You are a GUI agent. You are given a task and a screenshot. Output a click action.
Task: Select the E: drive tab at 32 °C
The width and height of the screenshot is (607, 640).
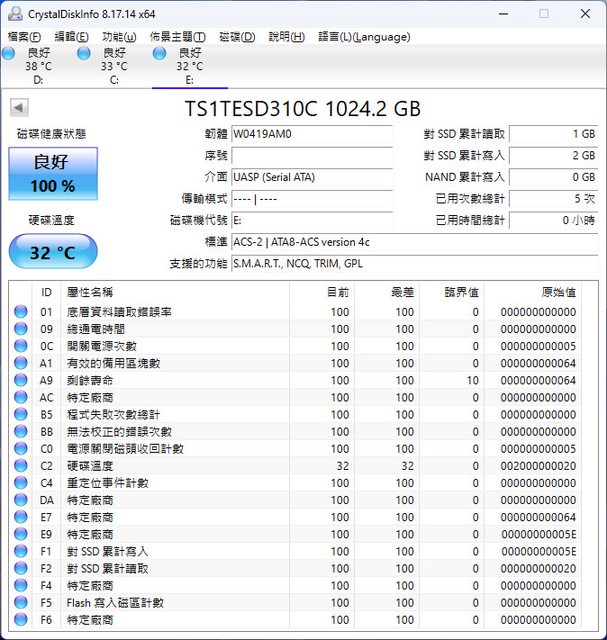[x=190, y=66]
